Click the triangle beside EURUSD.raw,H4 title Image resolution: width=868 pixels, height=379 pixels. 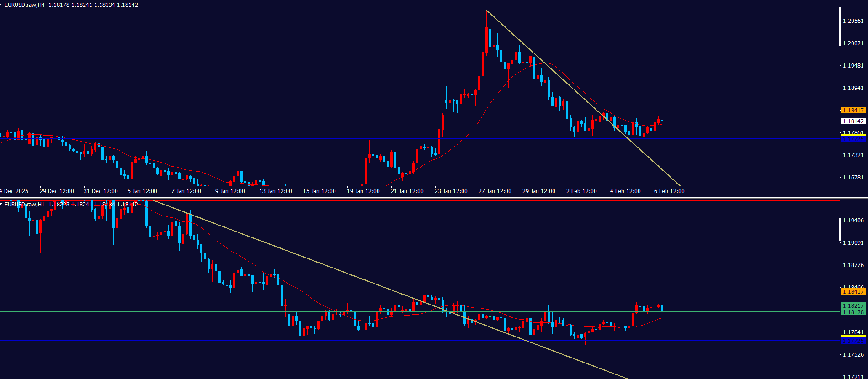tap(2, 5)
